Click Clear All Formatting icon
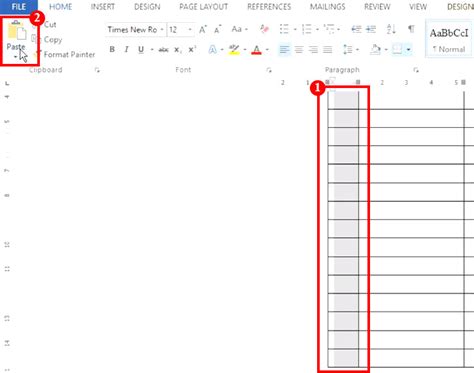 [x=264, y=29]
